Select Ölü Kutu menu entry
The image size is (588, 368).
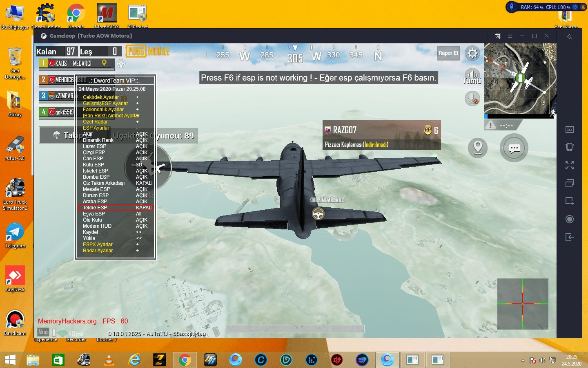[x=116, y=220]
